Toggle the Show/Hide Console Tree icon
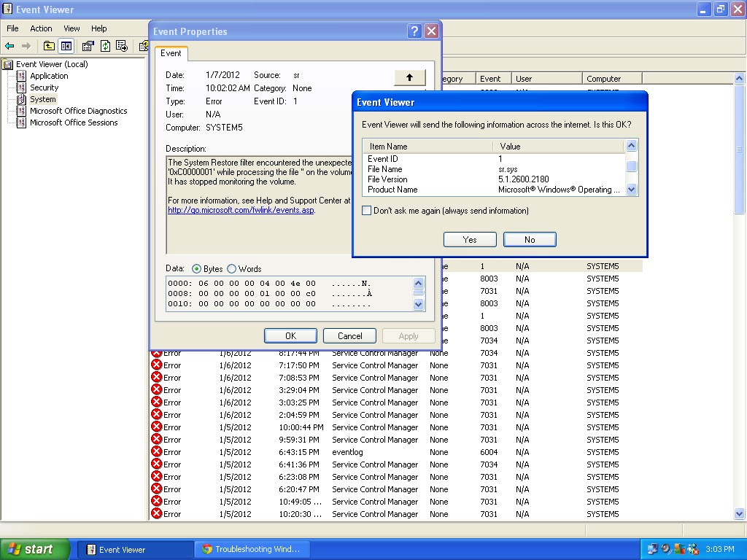Viewport: 747px width, 560px height. pyautogui.click(x=66, y=46)
